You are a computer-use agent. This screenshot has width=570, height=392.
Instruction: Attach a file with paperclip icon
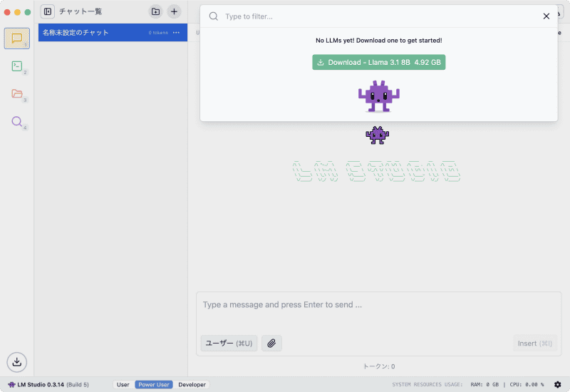pos(271,344)
